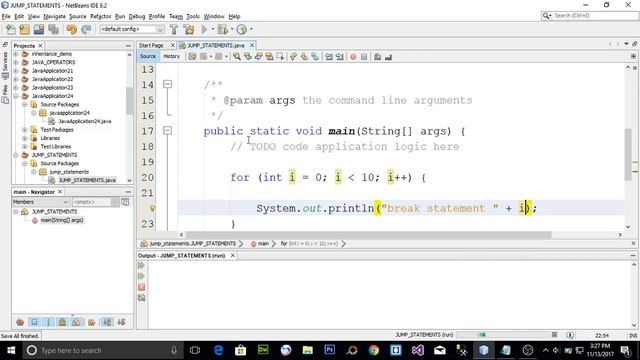Click the hint lightbulb on line 22

tap(153, 209)
